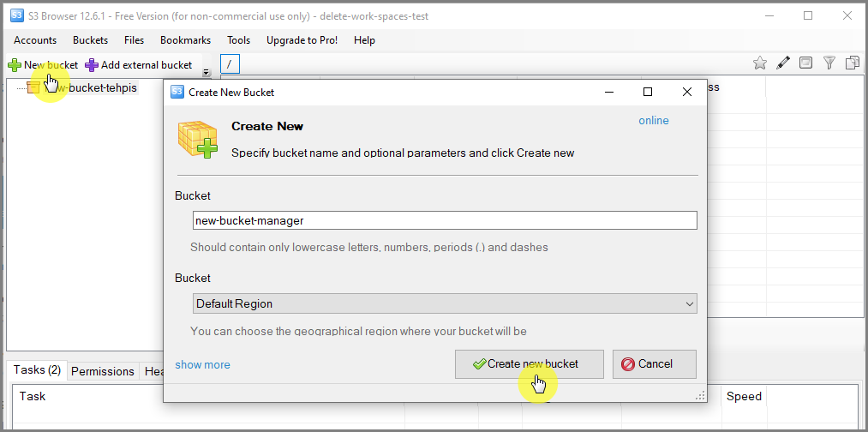Click the bucket cube icon in dialog header
Screen dimensions: 868x432
197,139
